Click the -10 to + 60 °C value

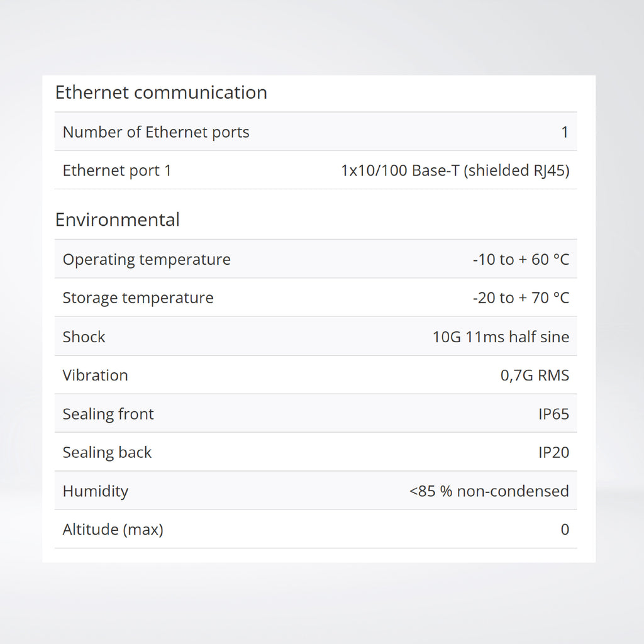click(x=521, y=259)
